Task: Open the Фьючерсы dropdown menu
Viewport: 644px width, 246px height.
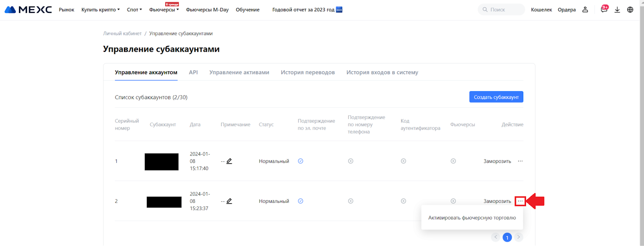Action: [x=164, y=10]
